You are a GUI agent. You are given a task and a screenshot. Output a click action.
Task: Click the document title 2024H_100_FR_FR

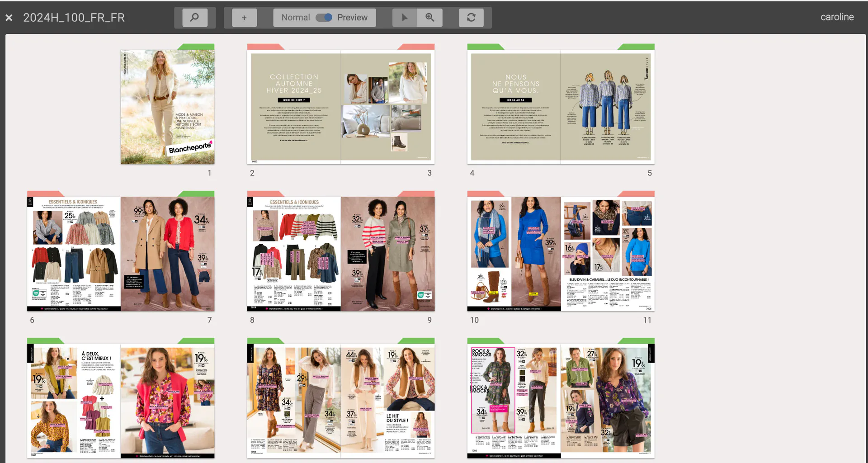(75, 18)
